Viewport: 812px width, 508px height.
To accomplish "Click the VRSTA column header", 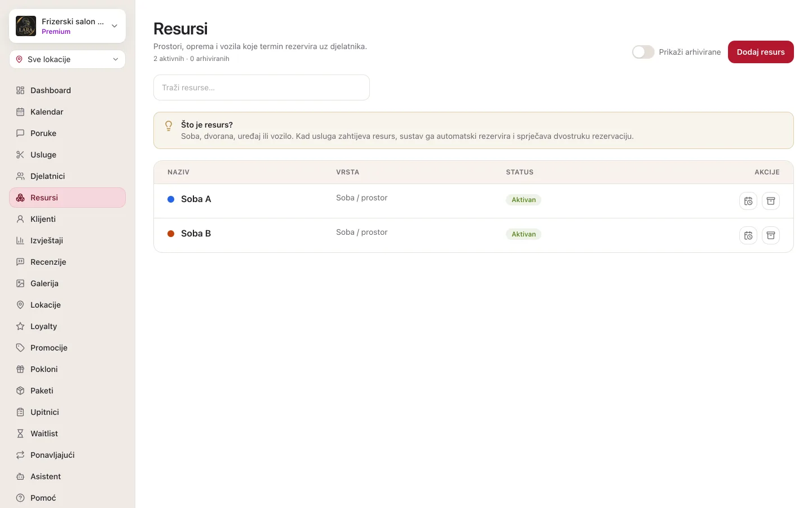I will [347, 172].
